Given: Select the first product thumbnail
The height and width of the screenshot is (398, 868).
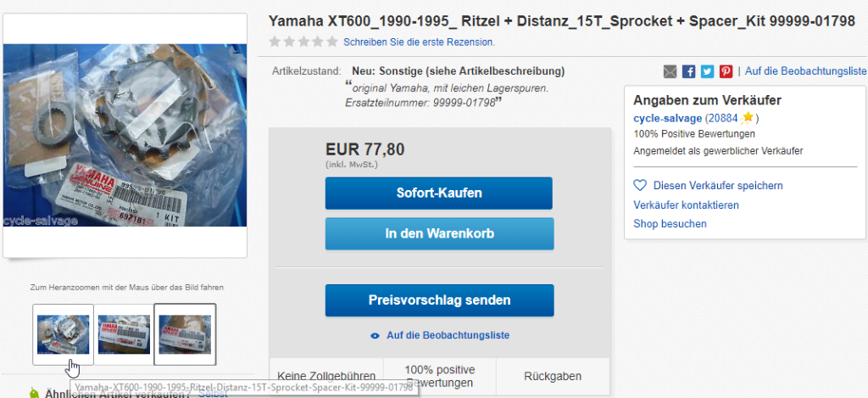Looking at the screenshot, I should 63,334.
